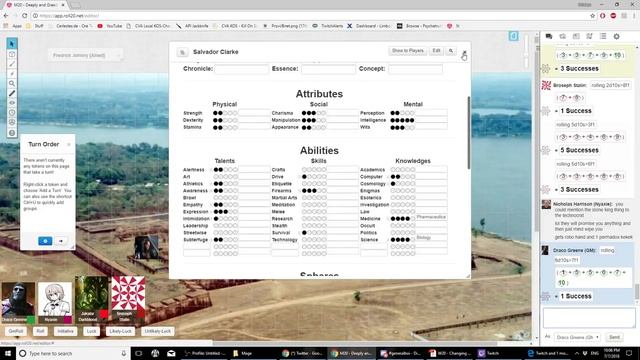Open the layer selector cube icon

12,54
